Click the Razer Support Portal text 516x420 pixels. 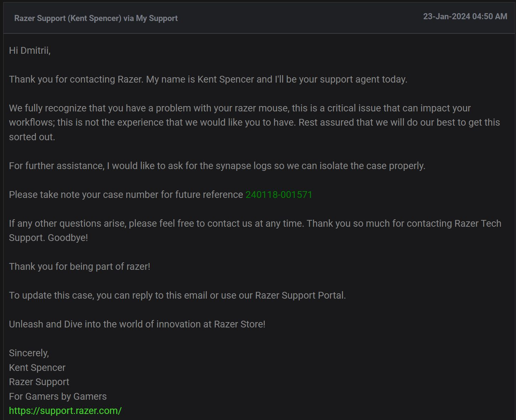pos(300,295)
